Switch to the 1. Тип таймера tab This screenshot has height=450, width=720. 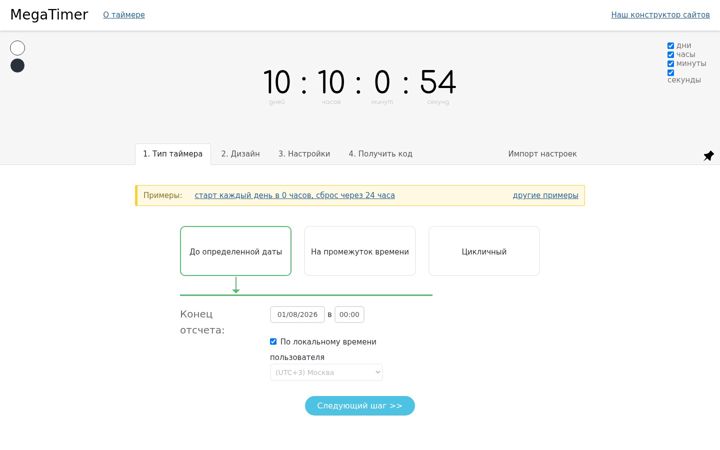173,154
